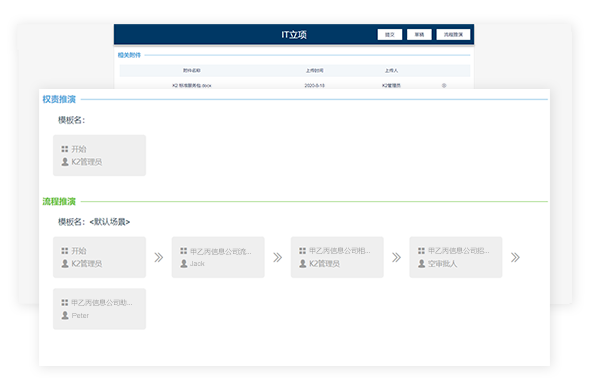The height and width of the screenshot is (391, 590).
Task: Click the user icon next to Peter
Action: click(65, 315)
